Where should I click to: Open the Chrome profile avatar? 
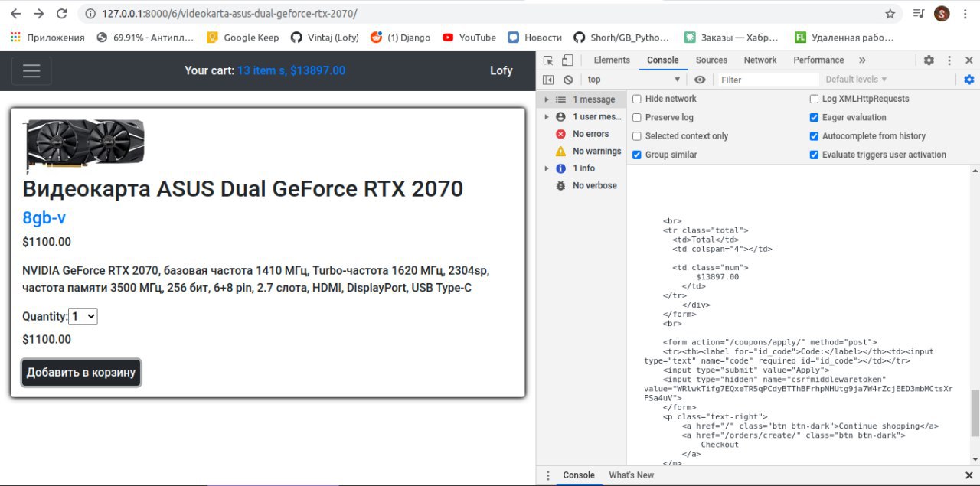942,14
